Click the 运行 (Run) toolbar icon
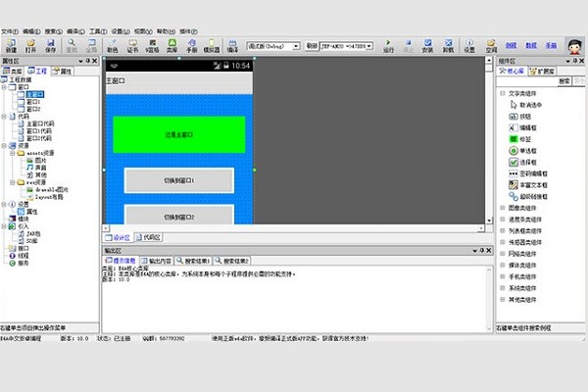The width and height of the screenshot is (588, 392). [x=389, y=45]
